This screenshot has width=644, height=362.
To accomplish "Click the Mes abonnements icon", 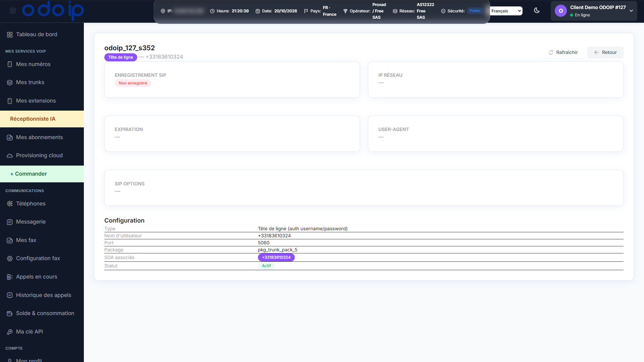I will click(x=10, y=137).
